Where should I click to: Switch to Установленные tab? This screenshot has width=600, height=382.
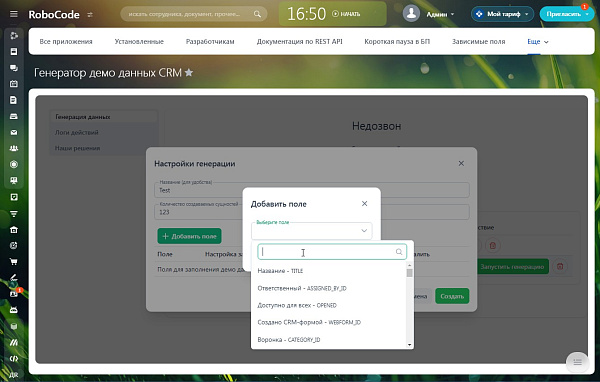tap(139, 42)
